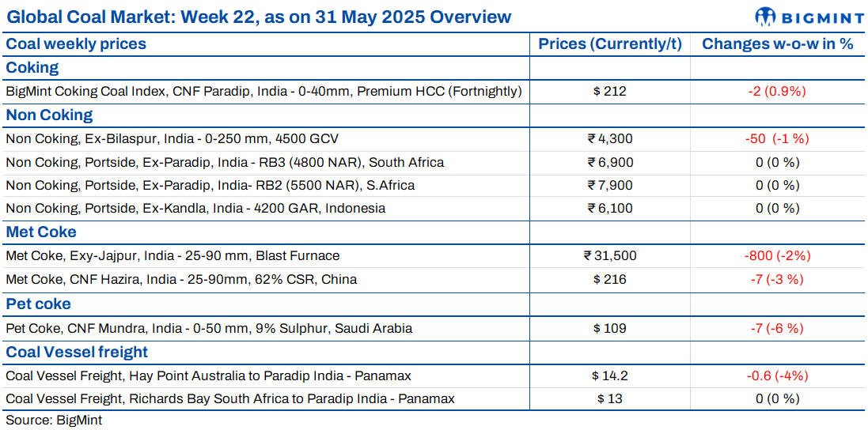Viewport: 868px width, 430px height.
Task: Click the Ex-Bilaspur non coking row label
Action: 172,139
